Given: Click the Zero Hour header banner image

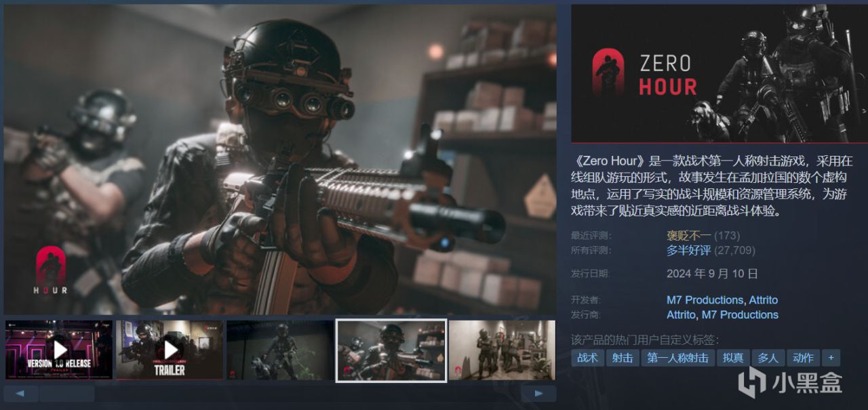Looking at the screenshot, I should [x=719, y=74].
